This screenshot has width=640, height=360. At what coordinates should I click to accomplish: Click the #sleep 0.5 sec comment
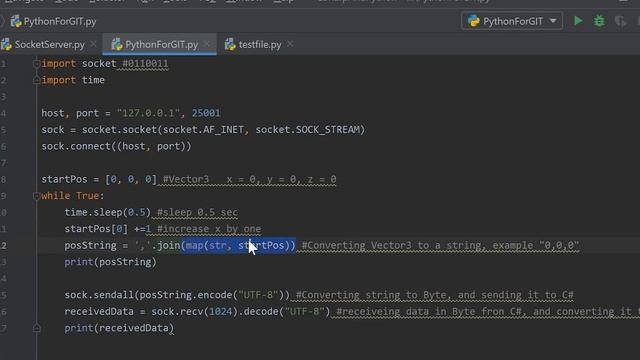[197, 212]
